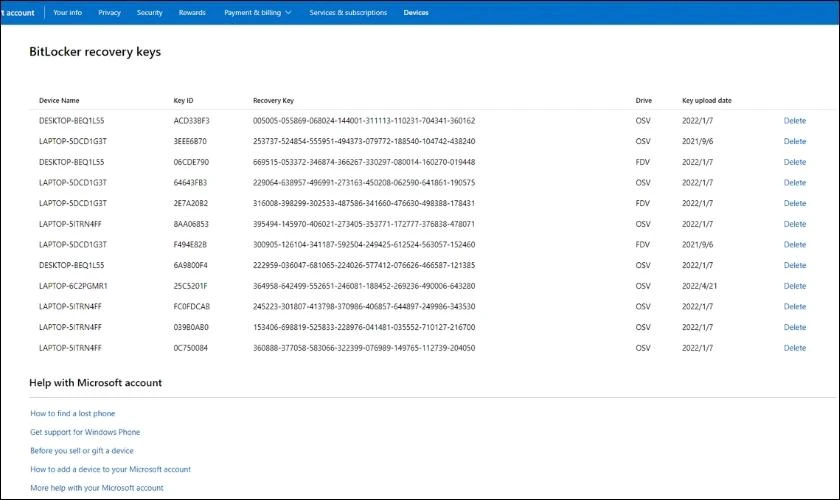
Task: Click Key ID 8AA06853
Action: tap(191, 224)
